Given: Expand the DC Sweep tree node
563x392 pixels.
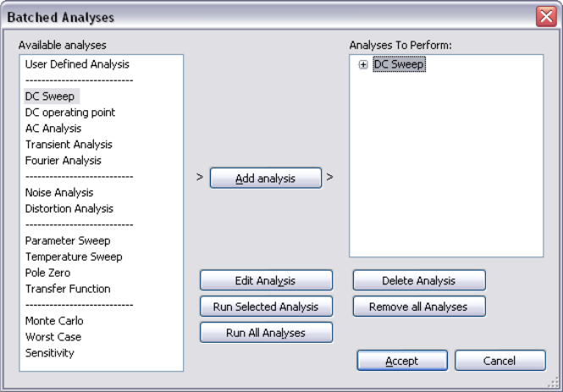Looking at the screenshot, I should point(363,65).
